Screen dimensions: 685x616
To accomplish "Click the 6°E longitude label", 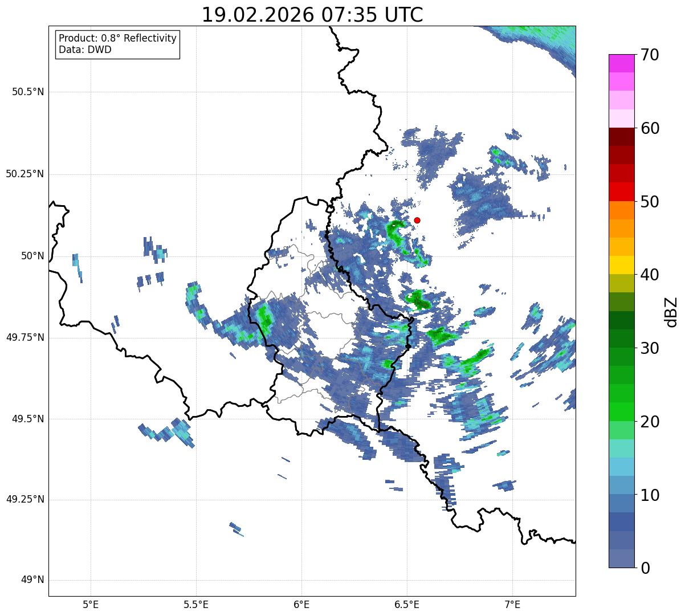I will [x=301, y=604].
